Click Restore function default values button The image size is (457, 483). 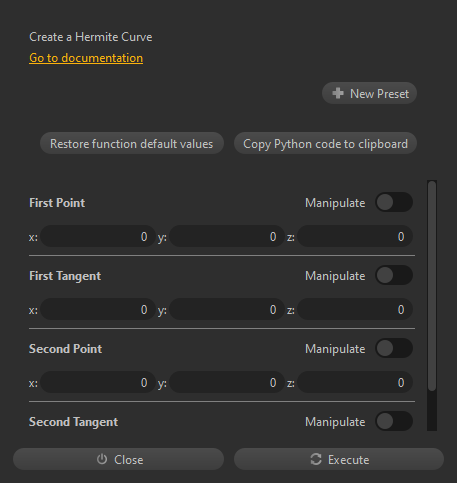(x=132, y=143)
